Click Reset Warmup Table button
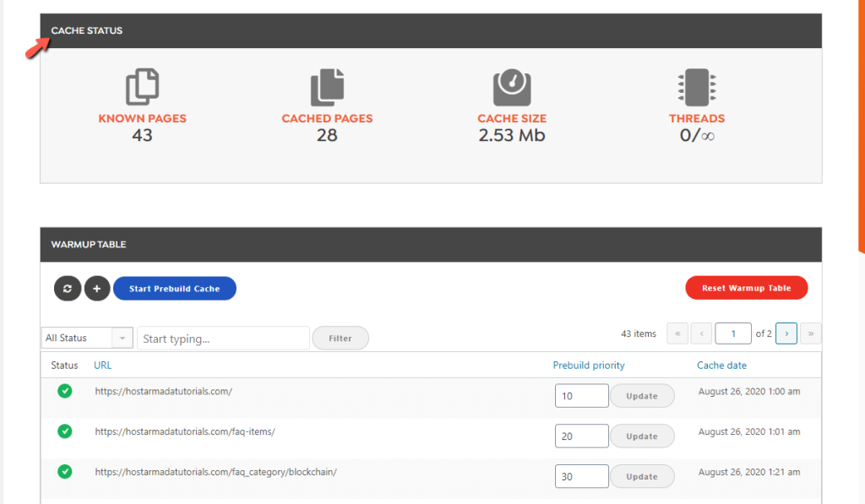 (747, 288)
